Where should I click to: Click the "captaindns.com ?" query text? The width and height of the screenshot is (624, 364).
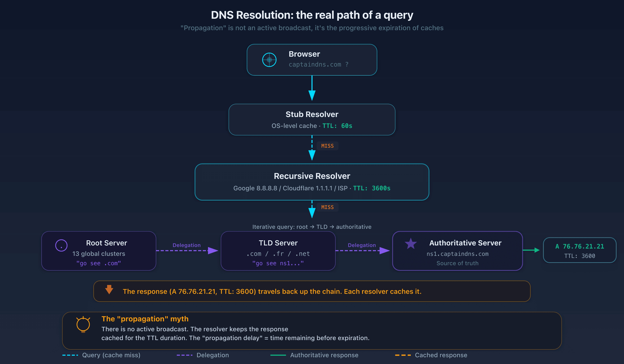coord(318,64)
